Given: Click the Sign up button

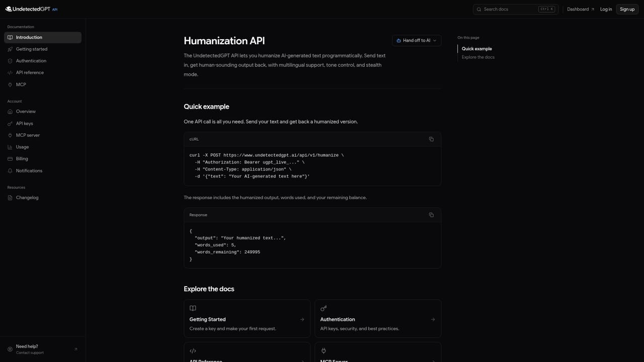Looking at the screenshot, I should 627,9.
